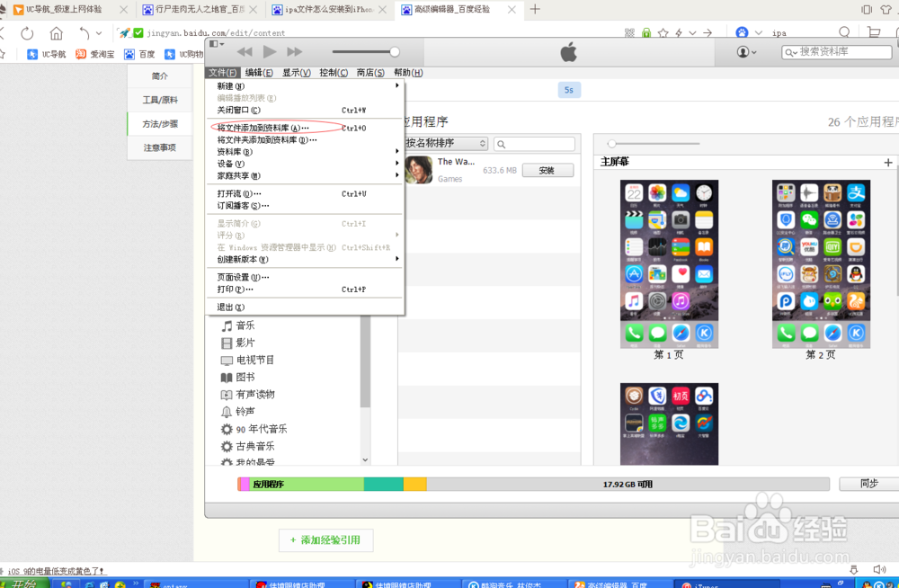Choose 打印 from the menu

pos(305,290)
